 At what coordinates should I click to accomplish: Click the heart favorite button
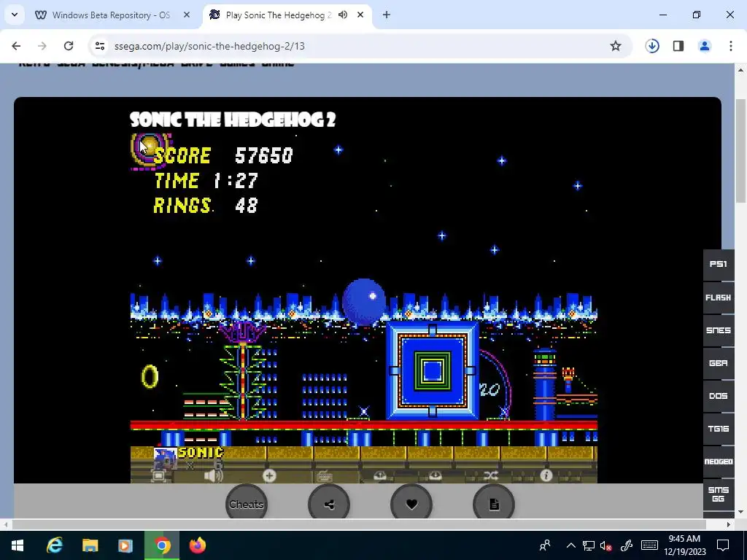click(411, 505)
